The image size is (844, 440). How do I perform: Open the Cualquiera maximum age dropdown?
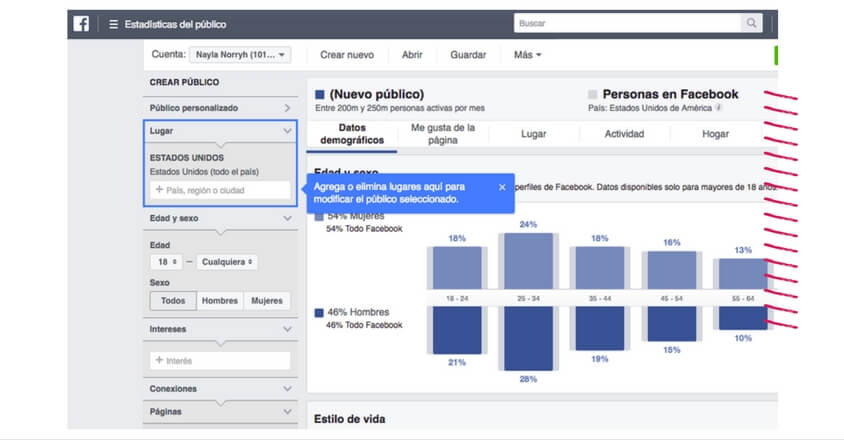[227, 262]
